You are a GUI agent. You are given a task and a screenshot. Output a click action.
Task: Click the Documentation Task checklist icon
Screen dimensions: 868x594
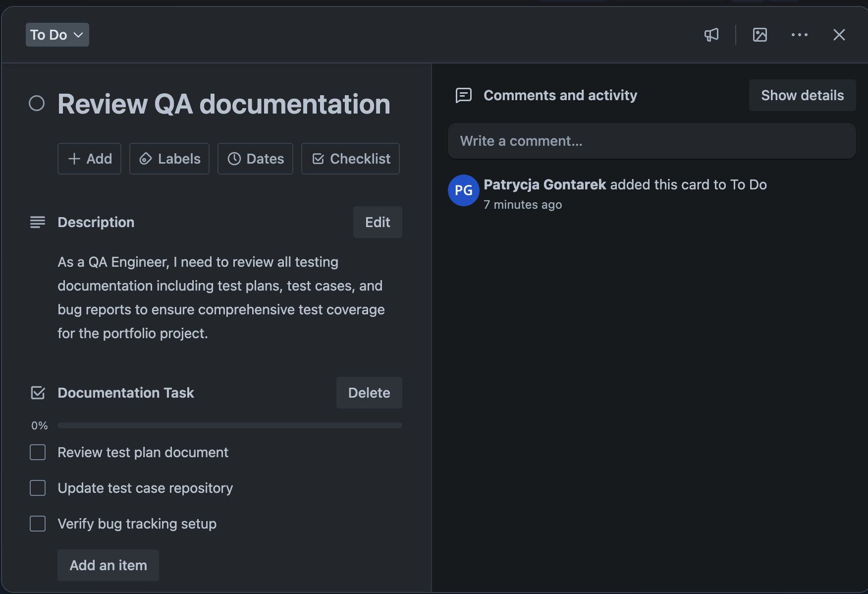(x=38, y=393)
